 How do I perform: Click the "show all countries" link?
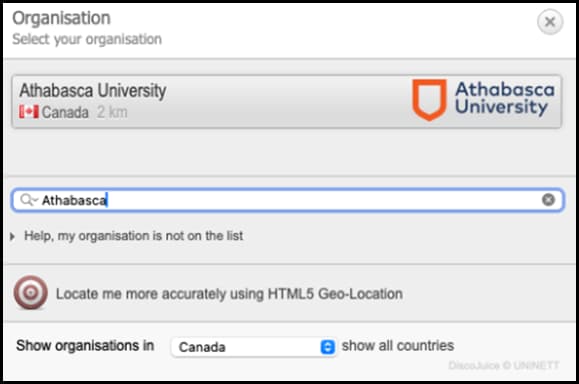coord(398,346)
